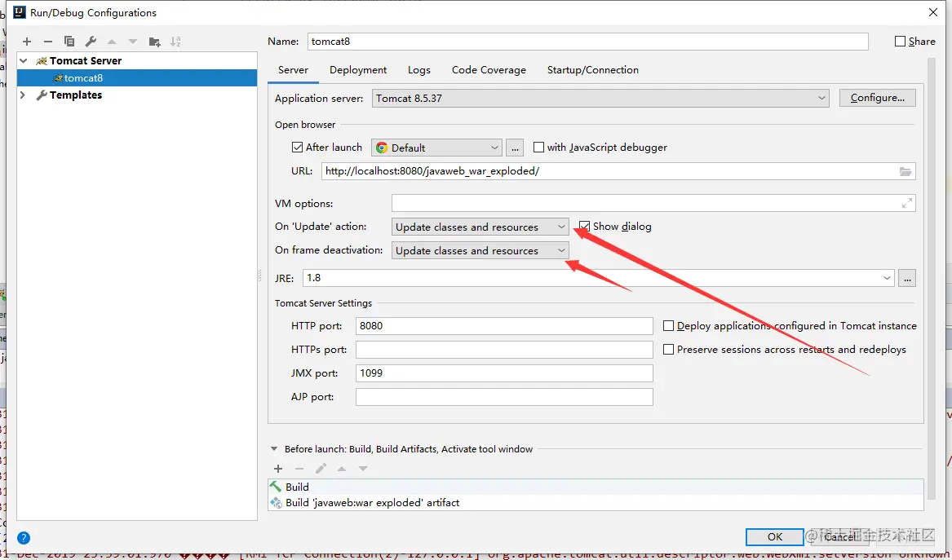The height and width of the screenshot is (560, 952).
Task: Add a before launch task
Action: (x=278, y=469)
